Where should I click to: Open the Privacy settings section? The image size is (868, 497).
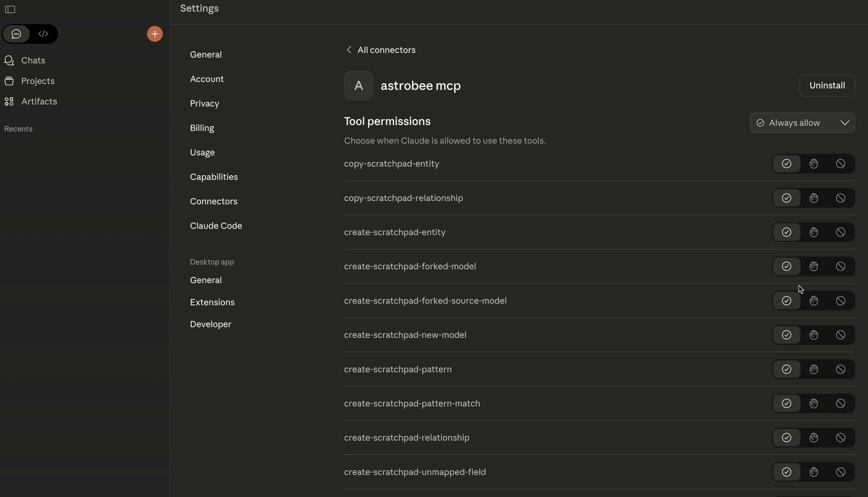click(204, 103)
